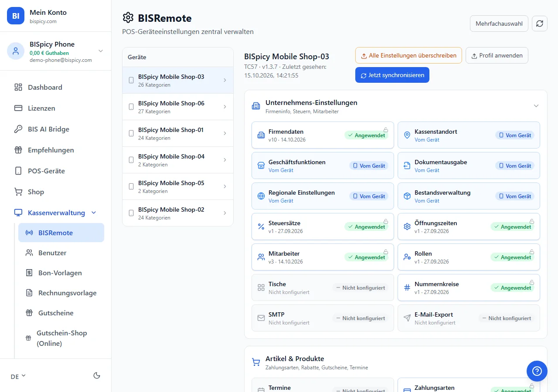Select device BISpicy Mobile Shop-05
The width and height of the screenshot is (558, 392).
pyautogui.click(x=178, y=186)
